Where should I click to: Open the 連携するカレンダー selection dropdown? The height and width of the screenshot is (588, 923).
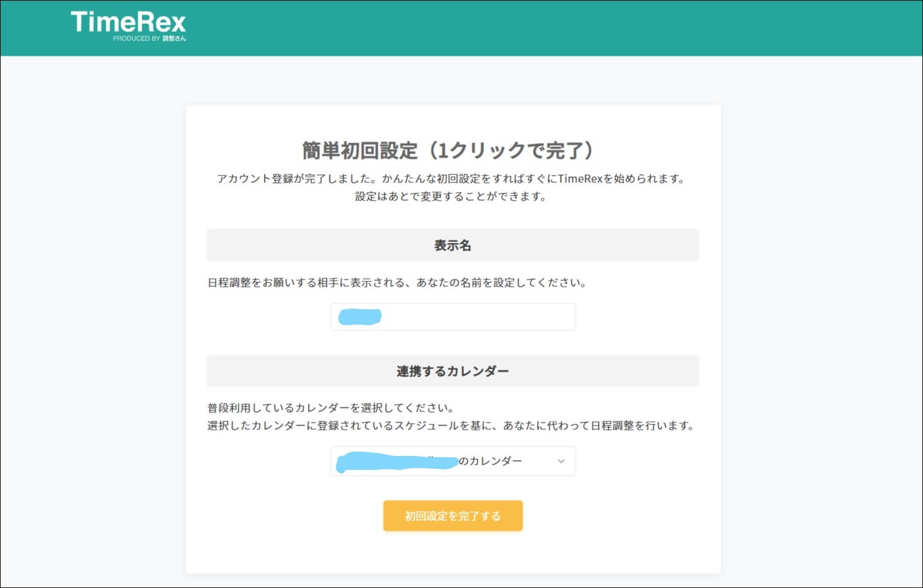452,461
